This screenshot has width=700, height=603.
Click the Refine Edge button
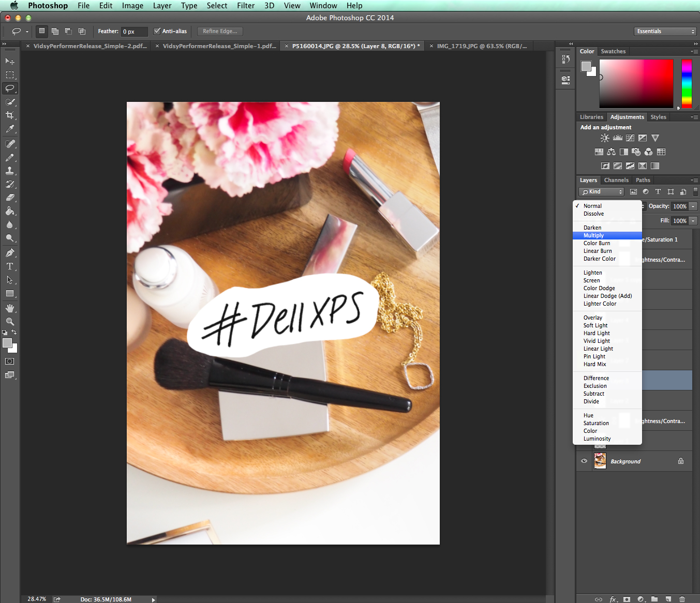click(x=220, y=32)
